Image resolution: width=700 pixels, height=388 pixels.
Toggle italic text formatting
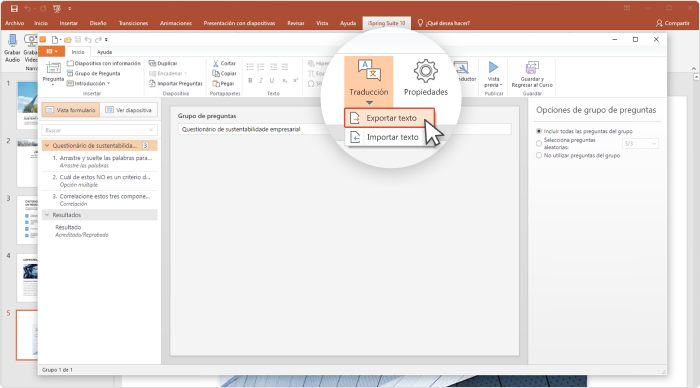[261, 80]
